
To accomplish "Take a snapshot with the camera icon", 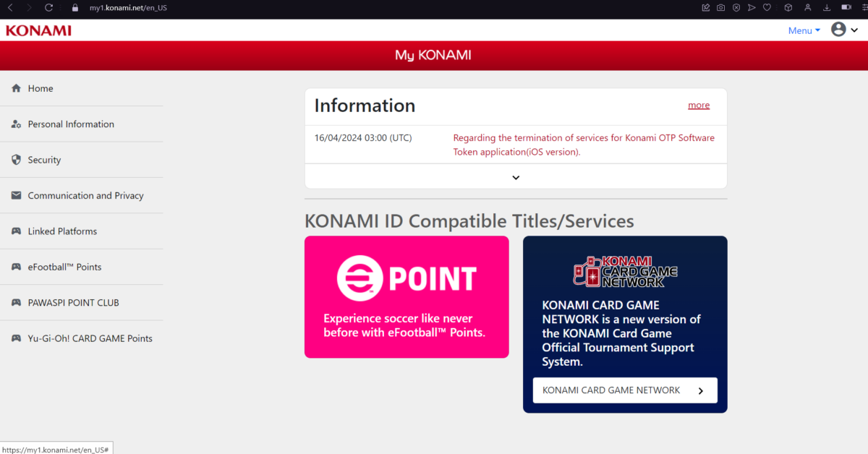I will point(720,8).
